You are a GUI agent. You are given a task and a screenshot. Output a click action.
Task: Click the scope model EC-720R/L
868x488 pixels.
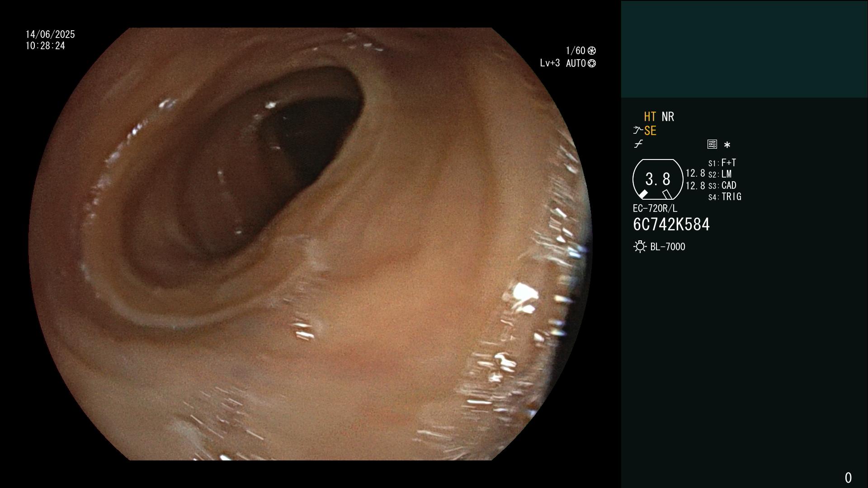coord(655,209)
